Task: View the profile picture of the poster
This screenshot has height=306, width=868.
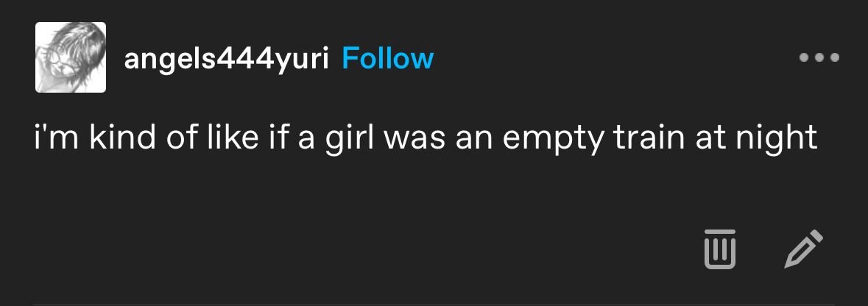Action: coord(71,57)
